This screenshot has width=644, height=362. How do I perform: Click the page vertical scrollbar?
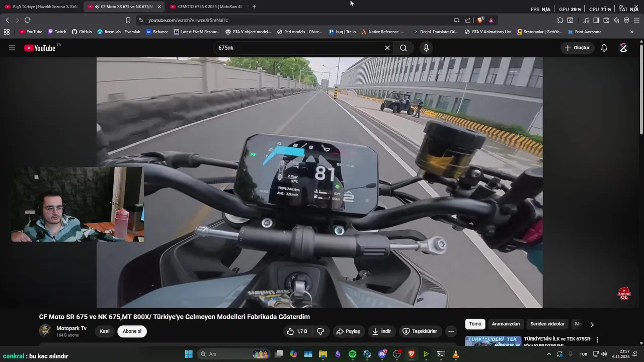(x=641, y=90)
